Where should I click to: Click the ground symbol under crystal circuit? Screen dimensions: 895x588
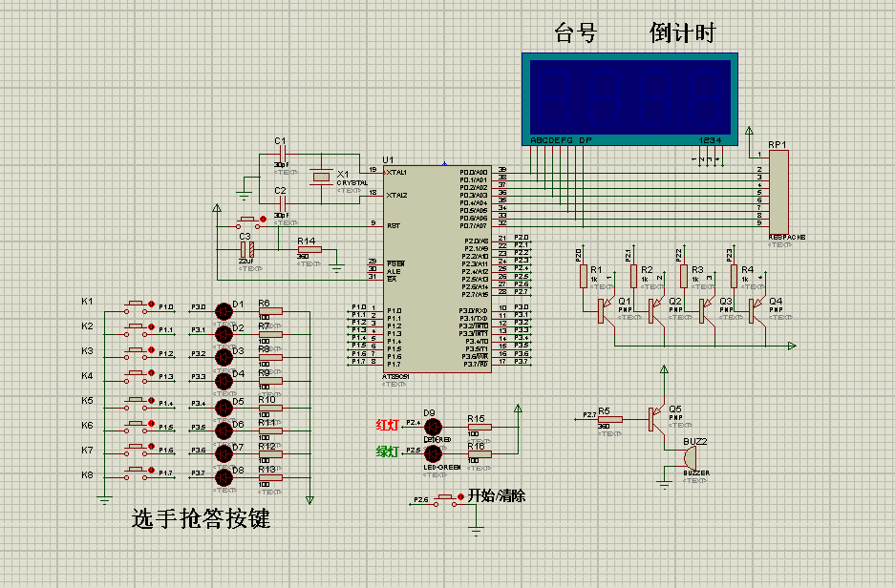[245, 196]
